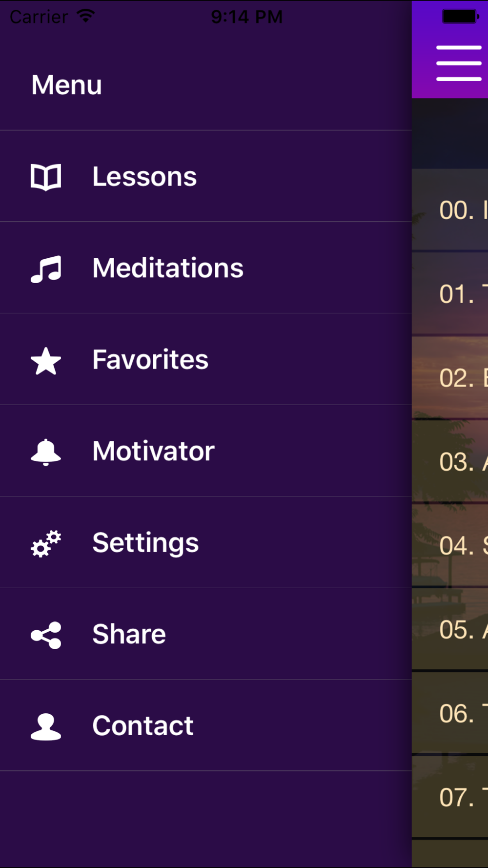488x868 pixels.
Task: Choose Settings in the side menu
Action: click(145, 543)
